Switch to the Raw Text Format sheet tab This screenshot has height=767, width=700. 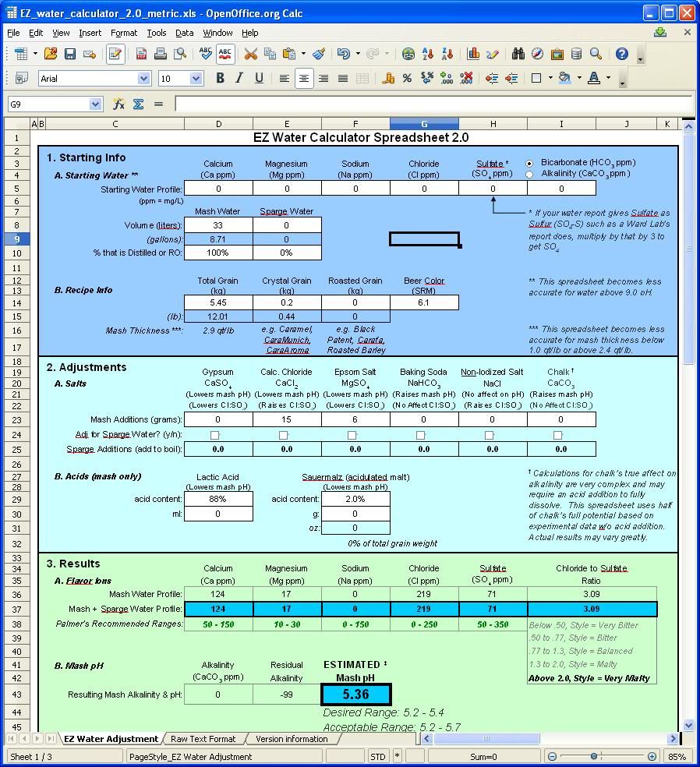pyautogui.click(x=203, y=739)
